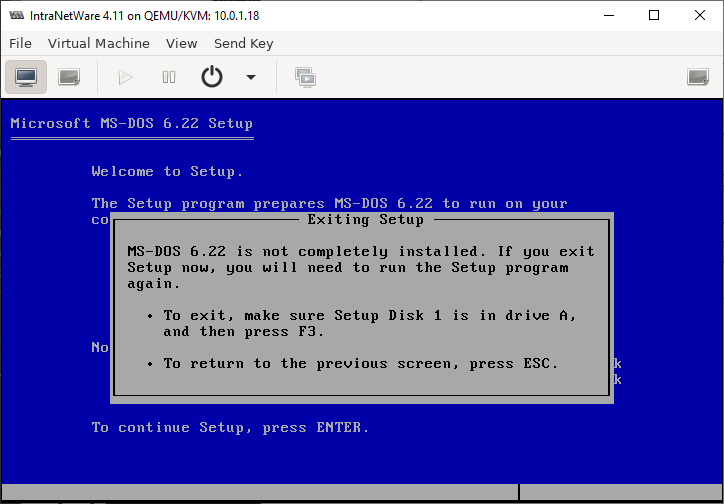Image resolution: width=724 pixels, height=504 pixels.
Task: Click 'The Setup program prepares MS-DOS' line
Action: [x=329, y=204]
